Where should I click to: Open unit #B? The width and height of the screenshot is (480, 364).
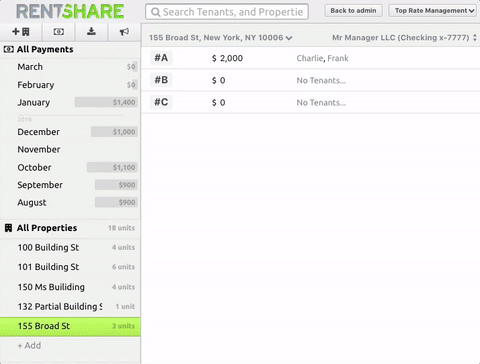tap(161, 80)
